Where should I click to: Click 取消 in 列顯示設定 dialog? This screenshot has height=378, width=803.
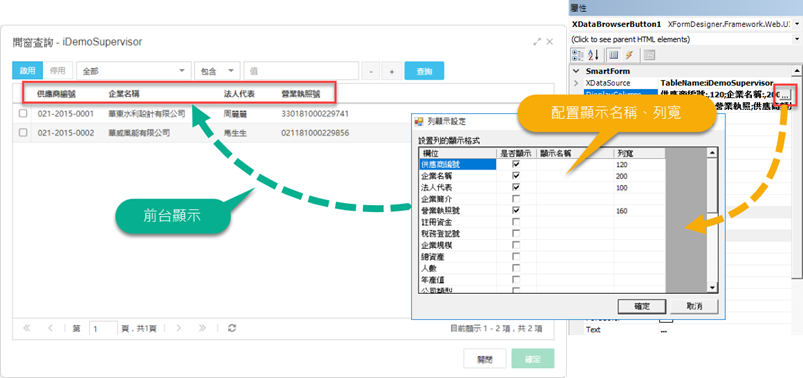(x=694, y=306)
